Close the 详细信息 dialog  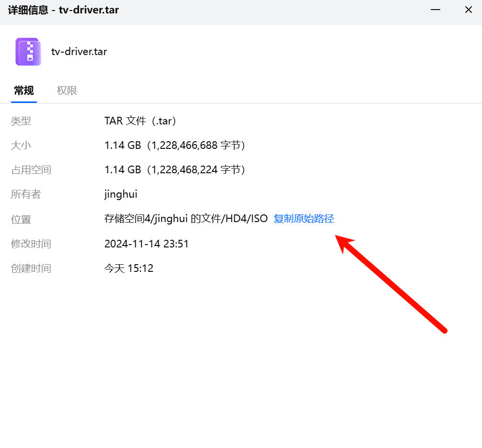point(468,10)
